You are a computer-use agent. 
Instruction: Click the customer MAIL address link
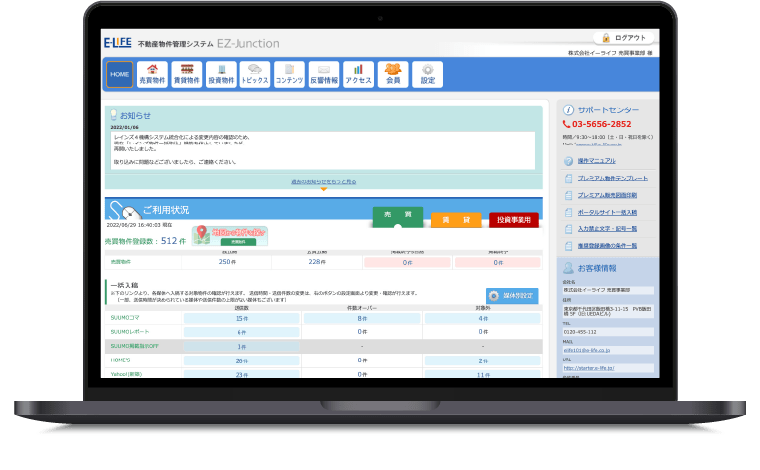point(586,350)
